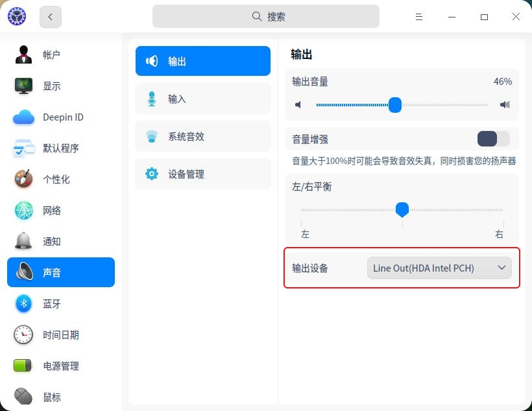Enable the 音量增强 volume boost switch
This screenshot has height=411, width=532.
pos(493,139)
